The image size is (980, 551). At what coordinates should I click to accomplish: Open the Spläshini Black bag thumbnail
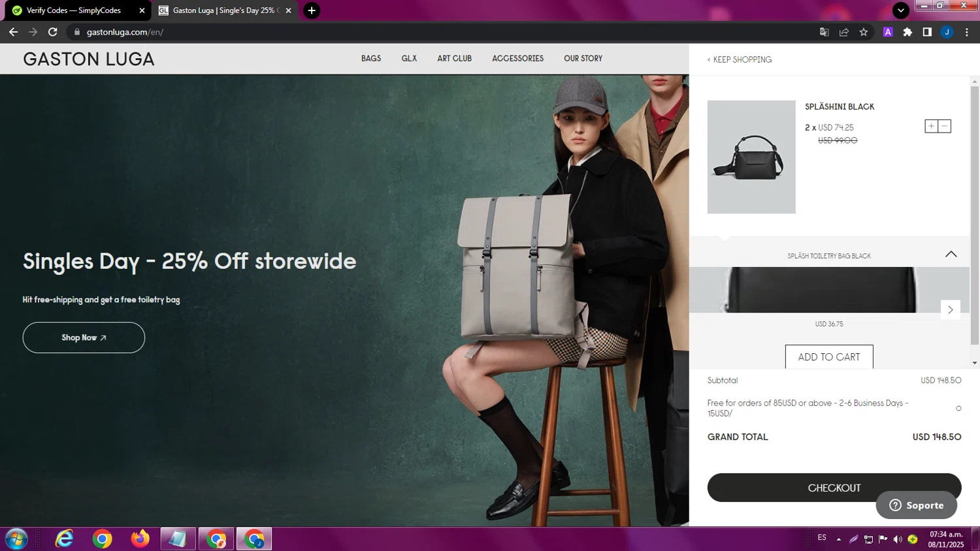click(x=751, y=157)
